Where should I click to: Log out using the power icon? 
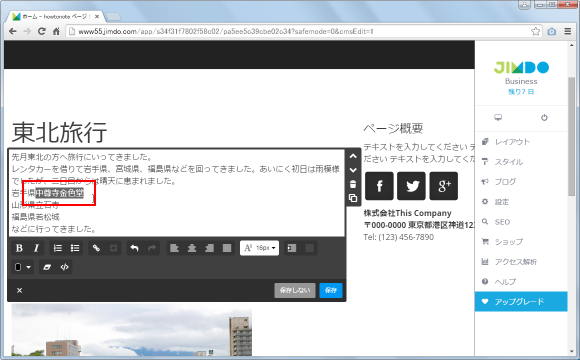point(544,118)
